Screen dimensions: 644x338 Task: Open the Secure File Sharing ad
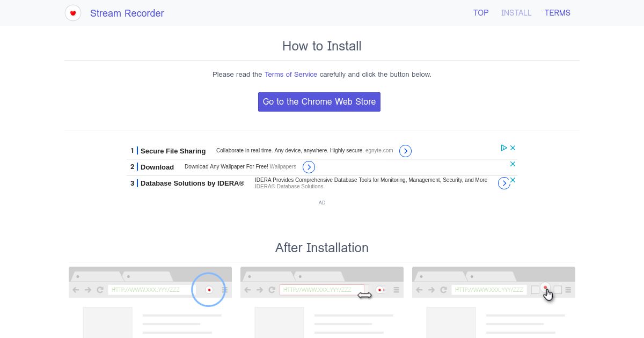[173, 151]
